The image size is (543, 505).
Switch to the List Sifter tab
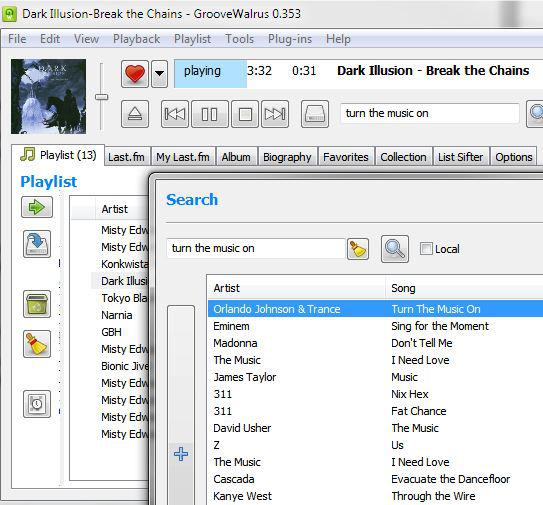pos(461,157)
